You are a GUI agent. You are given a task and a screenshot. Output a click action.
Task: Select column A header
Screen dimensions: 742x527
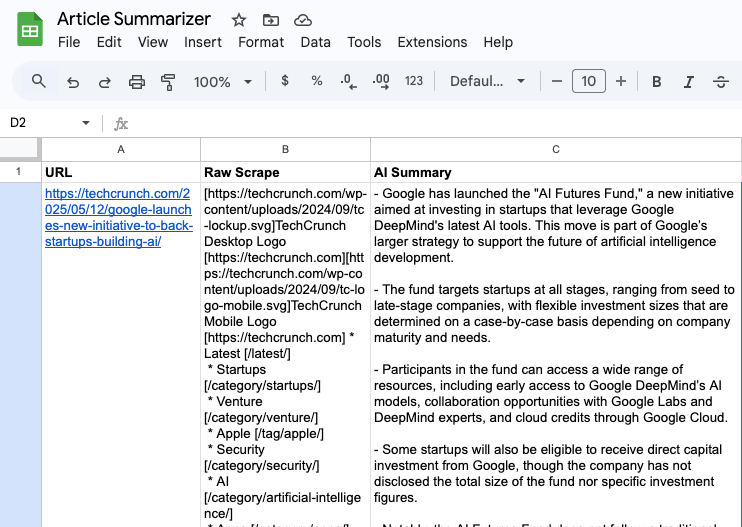(121, 149)
